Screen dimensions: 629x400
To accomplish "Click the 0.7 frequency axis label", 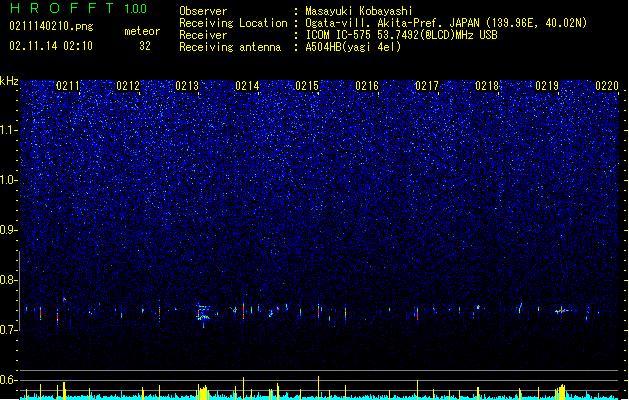I will pos(8,330).
